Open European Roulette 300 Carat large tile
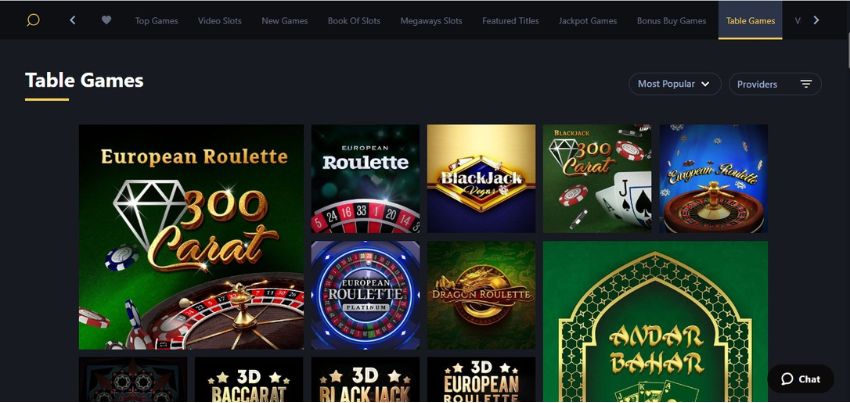The height and width of the screenshot is (403, 850). [x=191, y=237]
